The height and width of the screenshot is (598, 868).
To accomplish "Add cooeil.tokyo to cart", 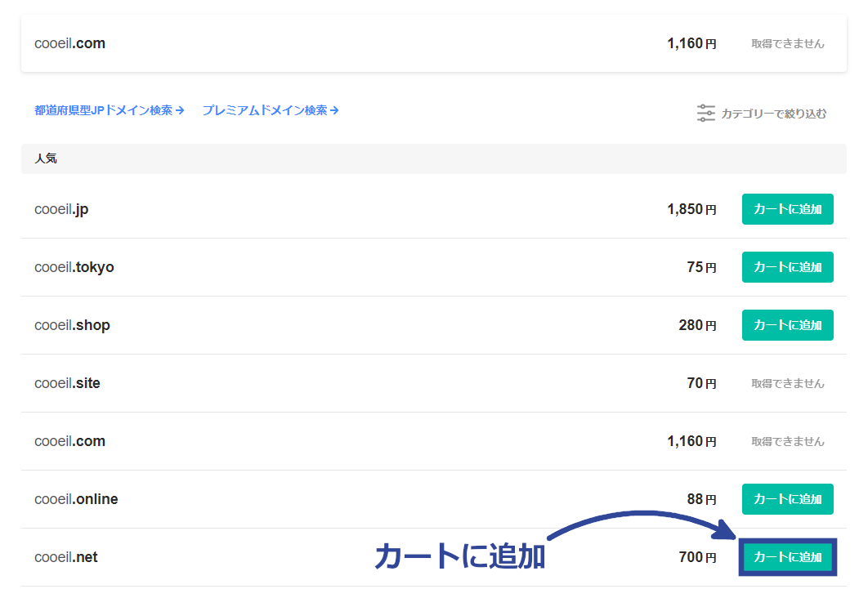I will tap(787, 267).
